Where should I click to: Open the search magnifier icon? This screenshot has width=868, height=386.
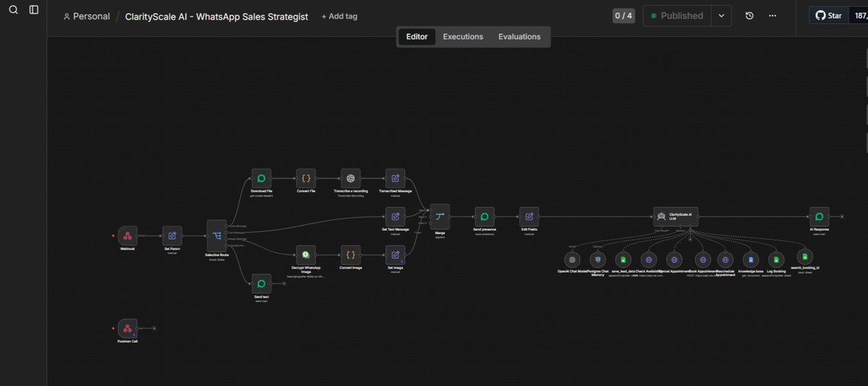(13, 10)
